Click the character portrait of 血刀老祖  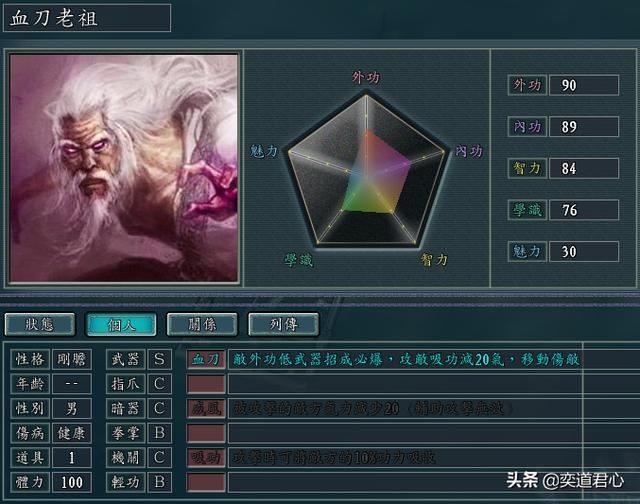(x=124, y=168)
